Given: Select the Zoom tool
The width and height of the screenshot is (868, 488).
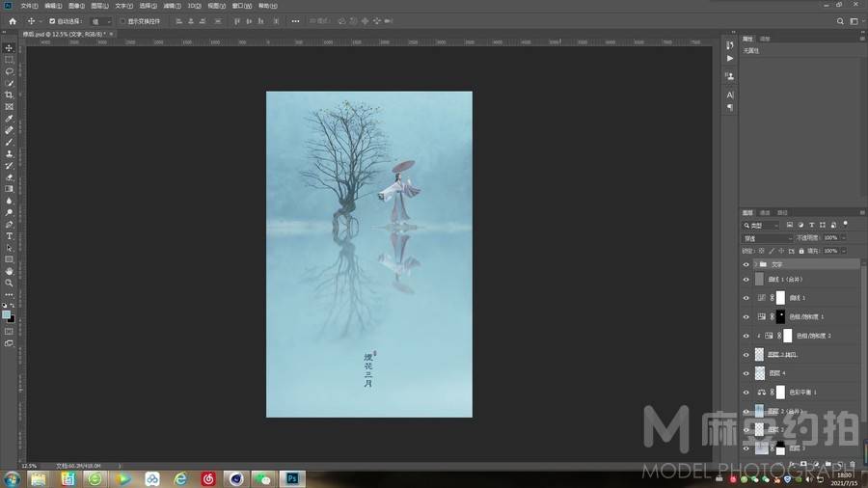Looking at the screenshot, I should click(9, 283).
